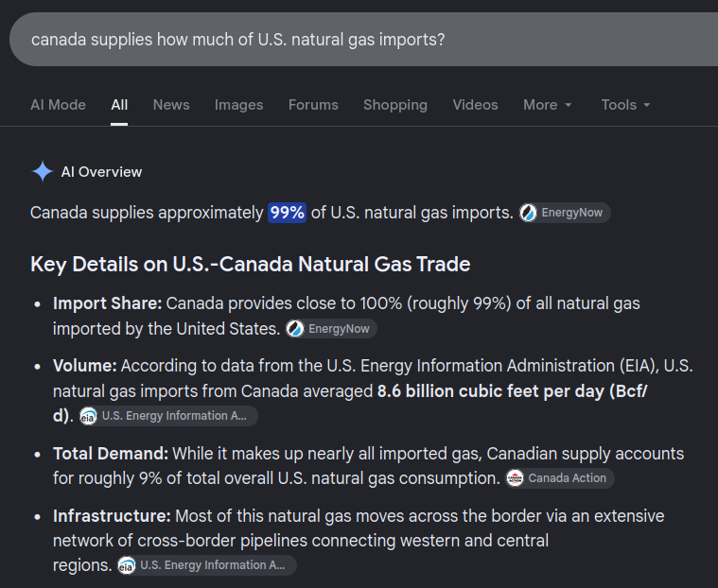Switch to the News tab

click(171, 105)
